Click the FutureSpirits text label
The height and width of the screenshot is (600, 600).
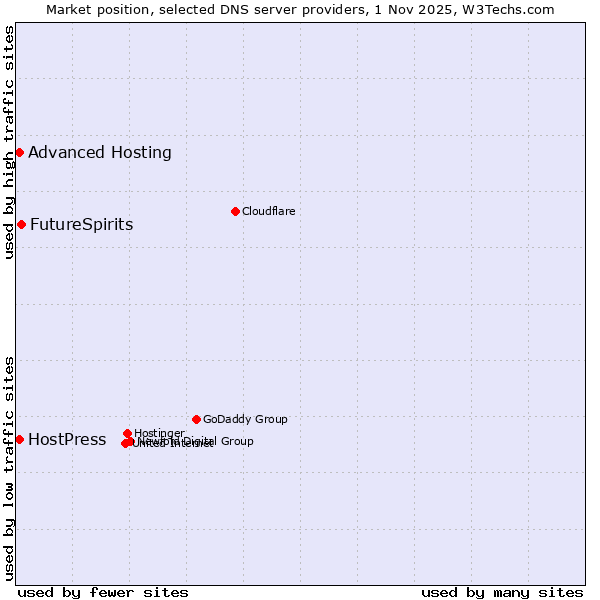(x=81, y=225)
